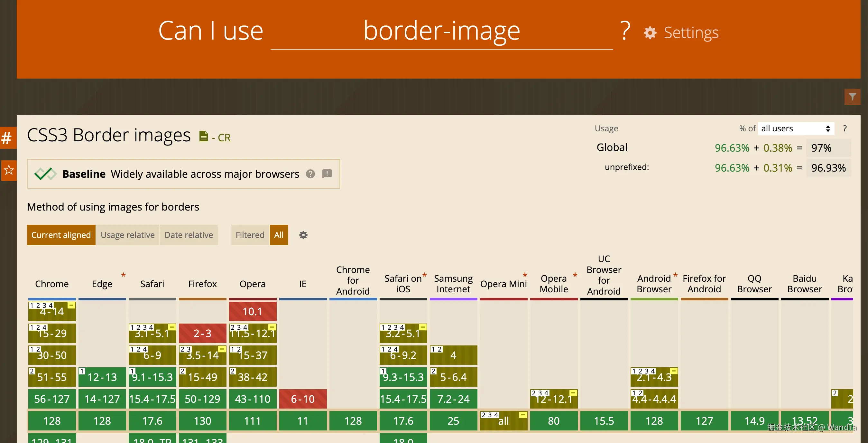Select the Opera Mobile 80 cell

(554, 421)
